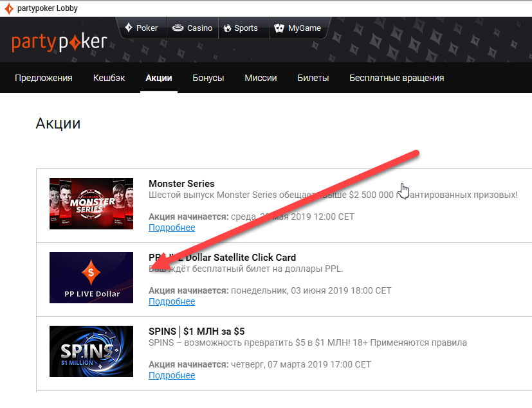Select the Акции tab
Screen dimensions: 532x408
click(x=159, y=78)
